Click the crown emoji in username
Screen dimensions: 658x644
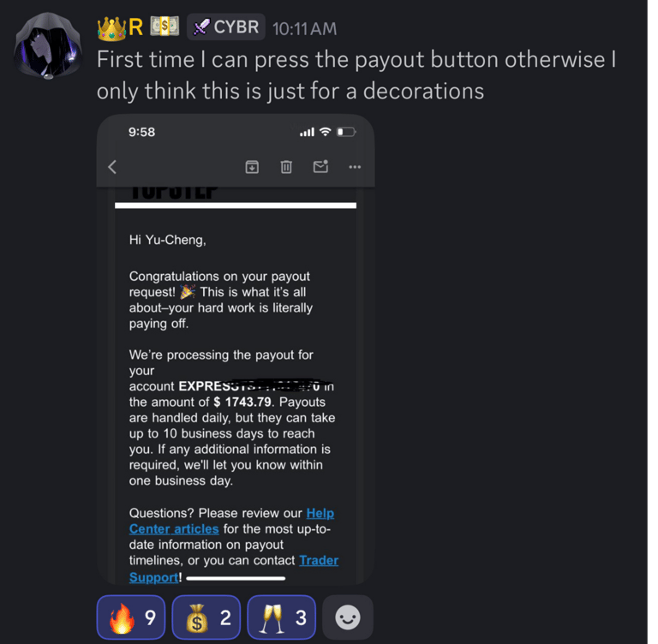pyautogui.click(x=111, y=28)
